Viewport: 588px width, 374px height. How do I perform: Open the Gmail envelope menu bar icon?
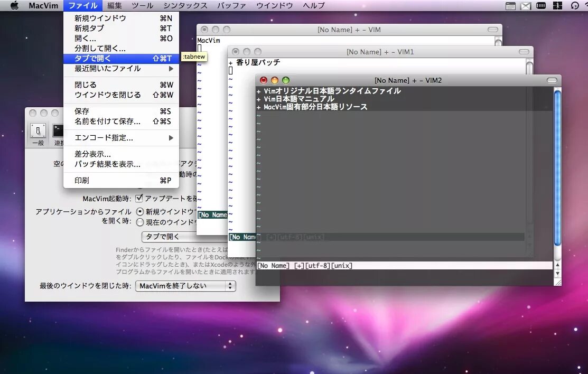pos(526,6)
